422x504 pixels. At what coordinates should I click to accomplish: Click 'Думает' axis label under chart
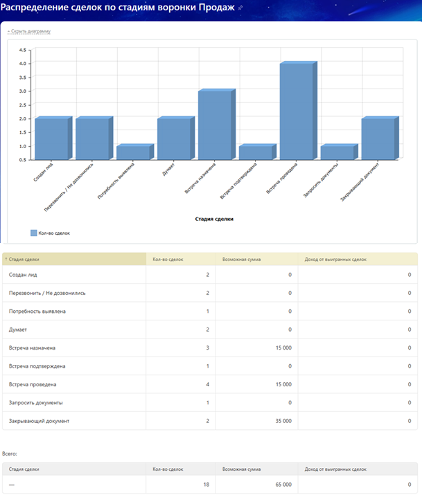(168, 170)
